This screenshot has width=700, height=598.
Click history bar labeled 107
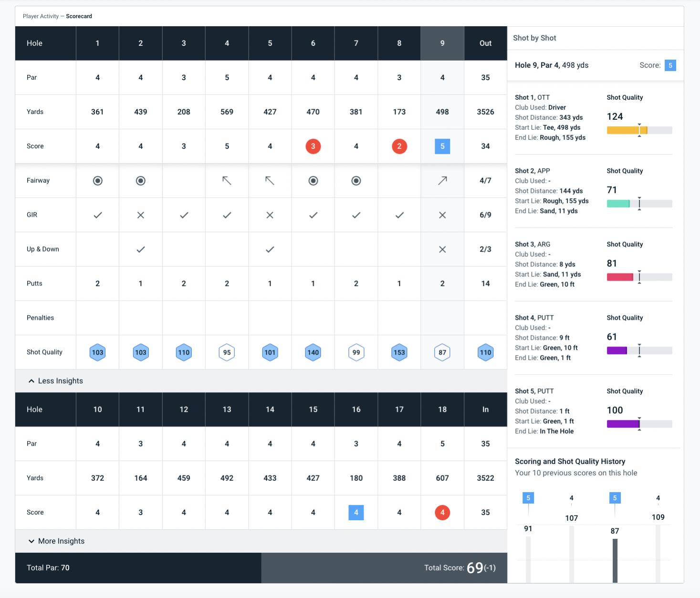(572, 554)
